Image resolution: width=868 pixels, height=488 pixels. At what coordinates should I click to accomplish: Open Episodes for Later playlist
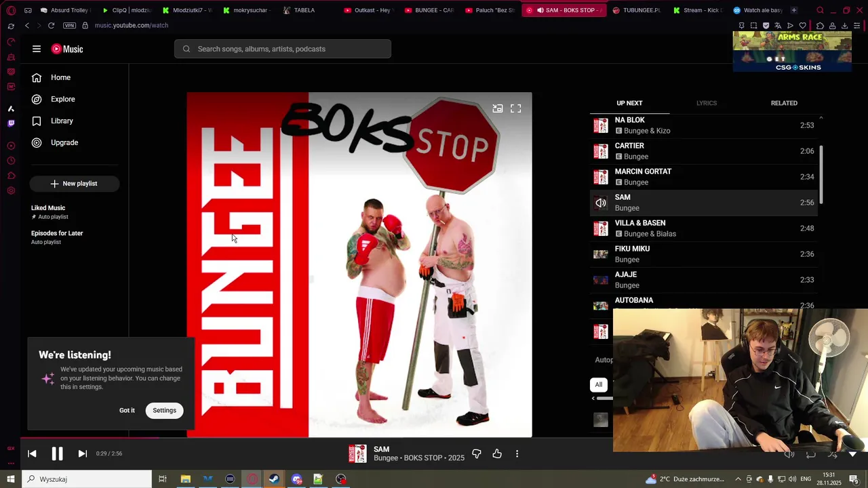coord(57,237)
